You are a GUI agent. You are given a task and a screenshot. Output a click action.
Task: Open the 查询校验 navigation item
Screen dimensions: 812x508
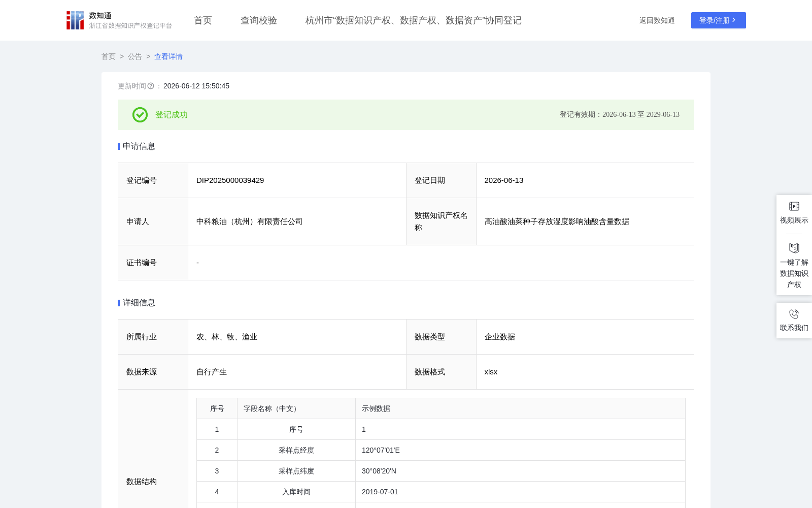tap(259, 20)
